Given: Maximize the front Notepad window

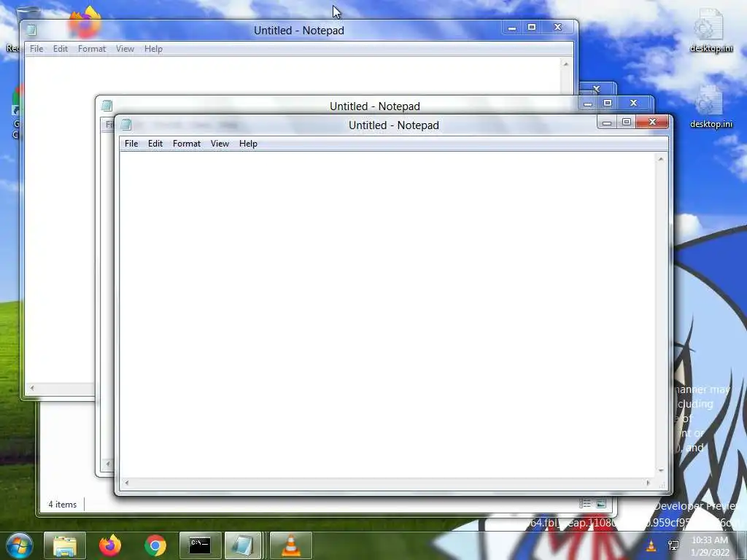Looking at the screenshot, I should pyautogui.click(x=627, y=122).
